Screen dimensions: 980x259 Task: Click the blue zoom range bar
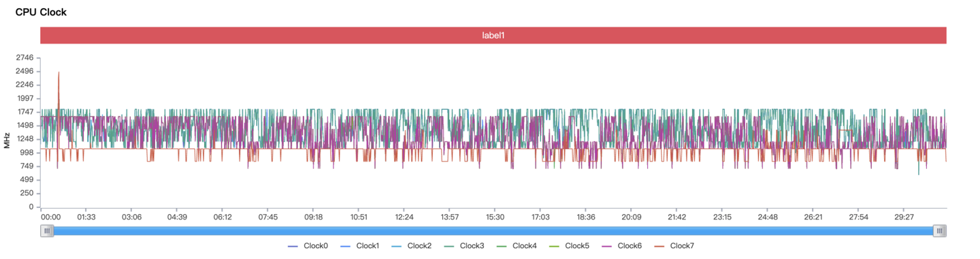[x=493, y=231]
